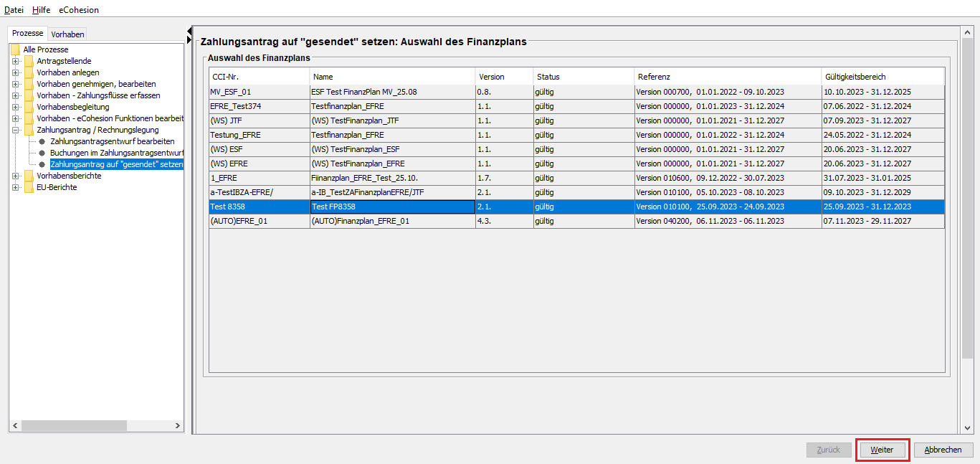Click folder icon of Zahlungsantrag / Rechnungslegung
This screenshot has width=980, height=464.
[x=29, y=130]
